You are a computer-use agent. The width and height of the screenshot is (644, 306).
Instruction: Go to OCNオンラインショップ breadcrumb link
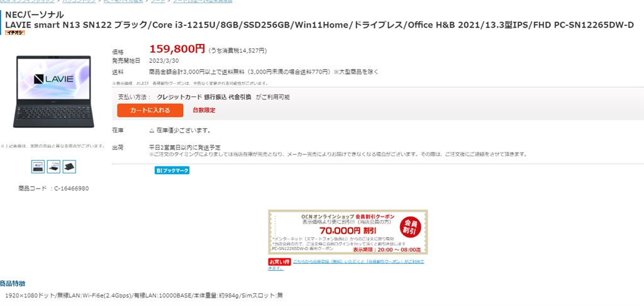click(27, 1)
